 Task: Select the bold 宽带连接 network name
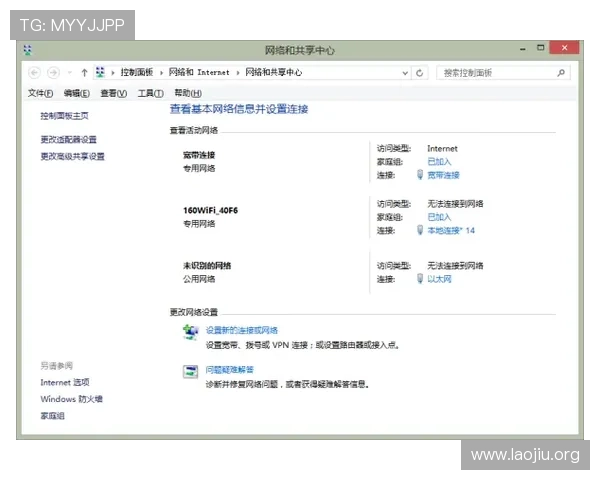coord(199,155)
